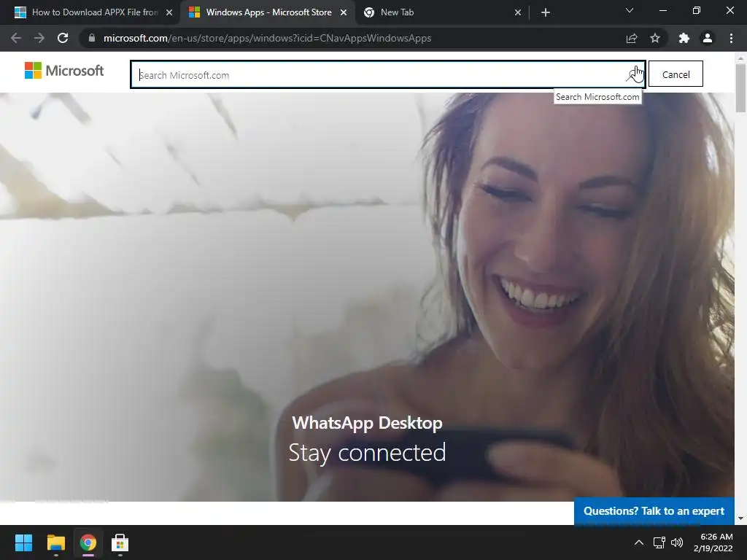Click the search magnifier icon
This screenshot has width=747, height=560.
pyautogui.click(x=634, y=75)
